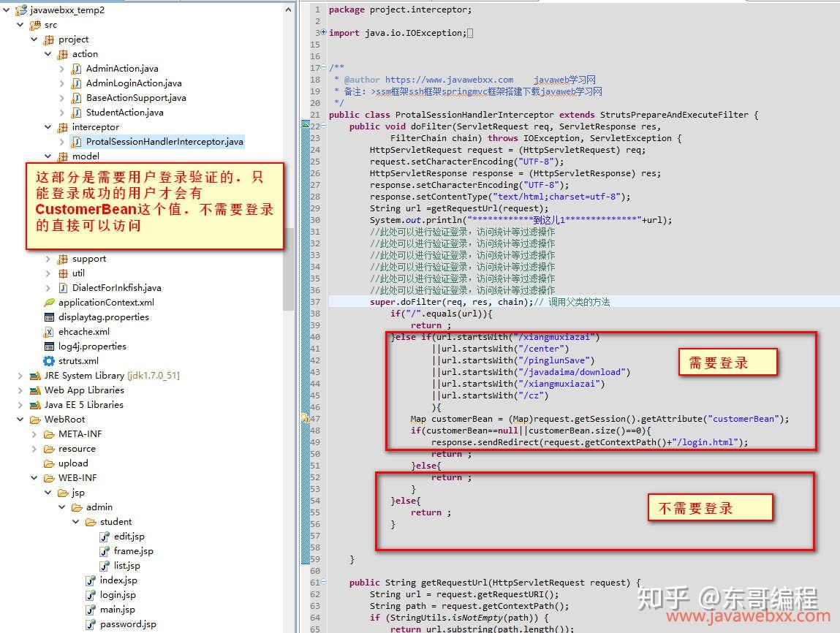Expand the META-INF folder chevron
This screenshot has height=633, width=840.
pos(34,433)
